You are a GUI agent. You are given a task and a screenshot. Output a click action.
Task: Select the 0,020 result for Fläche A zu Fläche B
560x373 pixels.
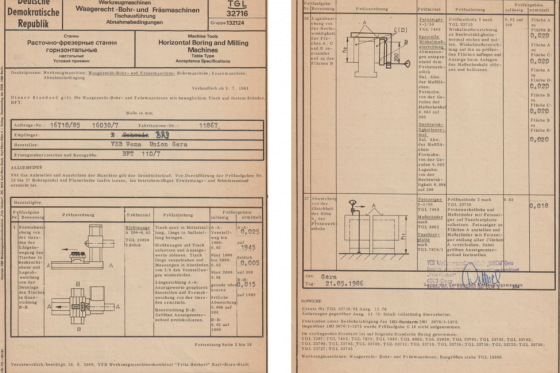(x=539, y=36)
